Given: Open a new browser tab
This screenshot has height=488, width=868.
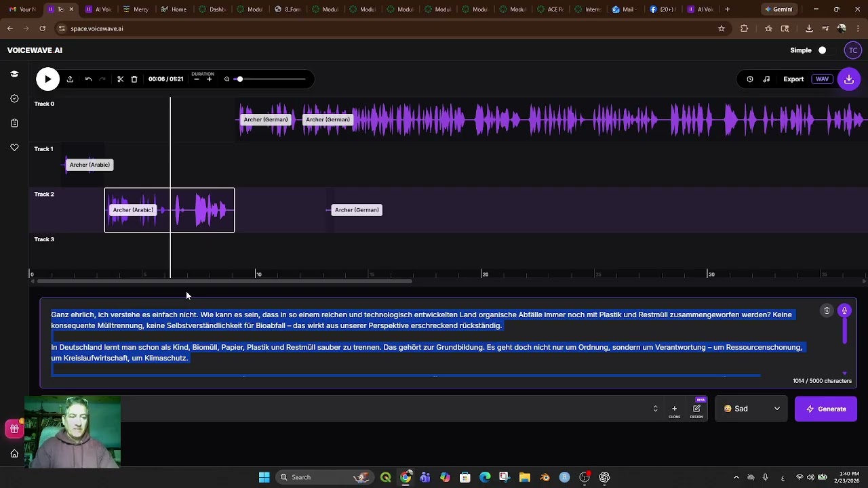Looking at the screenshot, I should (727, 9).
